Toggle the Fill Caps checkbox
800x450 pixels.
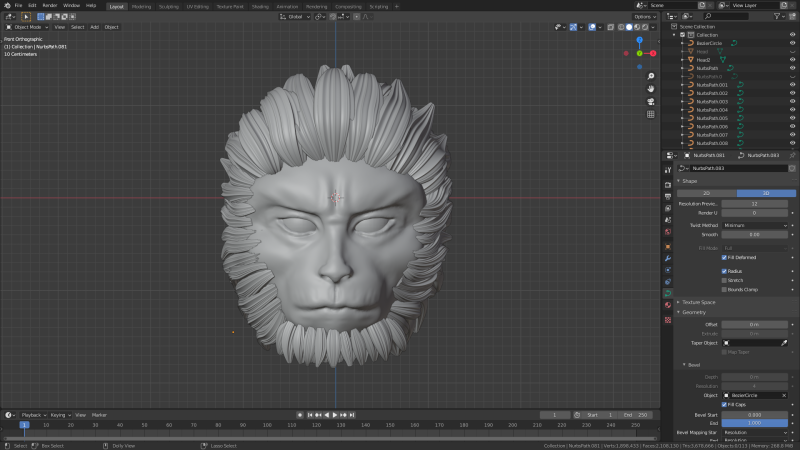coord(724,404)
